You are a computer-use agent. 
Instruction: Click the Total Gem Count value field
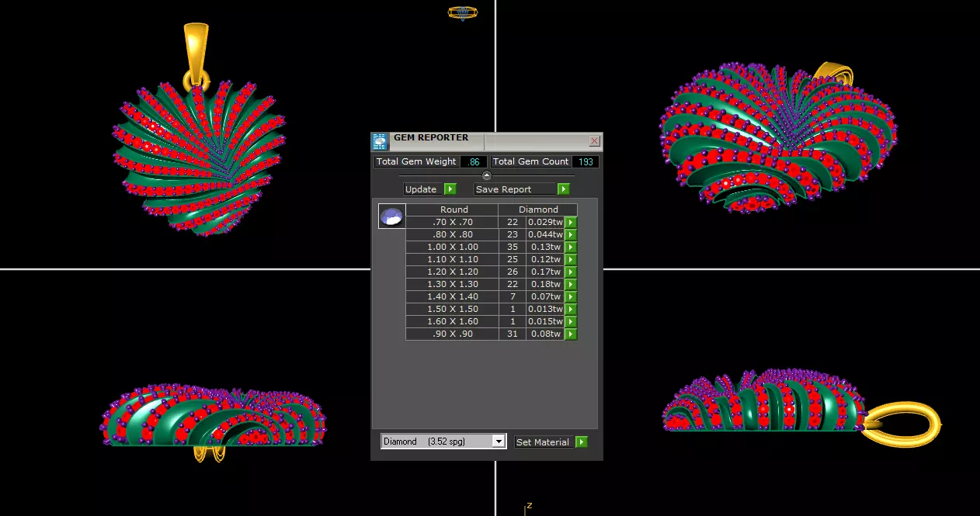(586, 161)
